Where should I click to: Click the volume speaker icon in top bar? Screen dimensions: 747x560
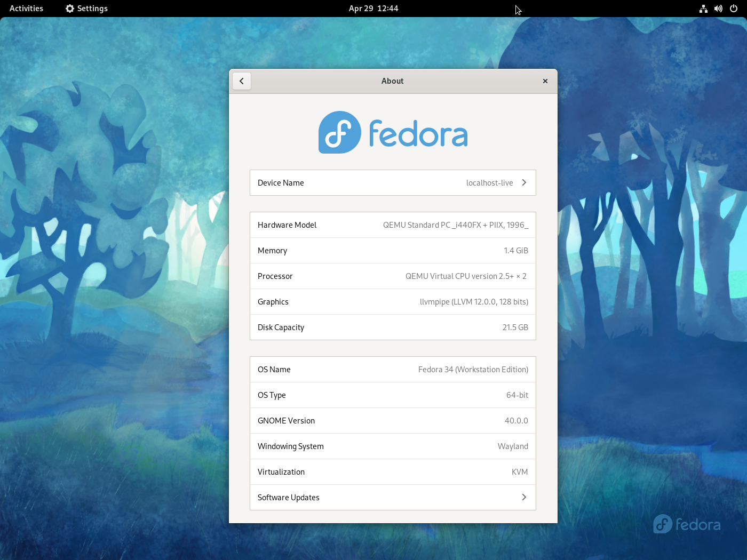pos(719,9)
